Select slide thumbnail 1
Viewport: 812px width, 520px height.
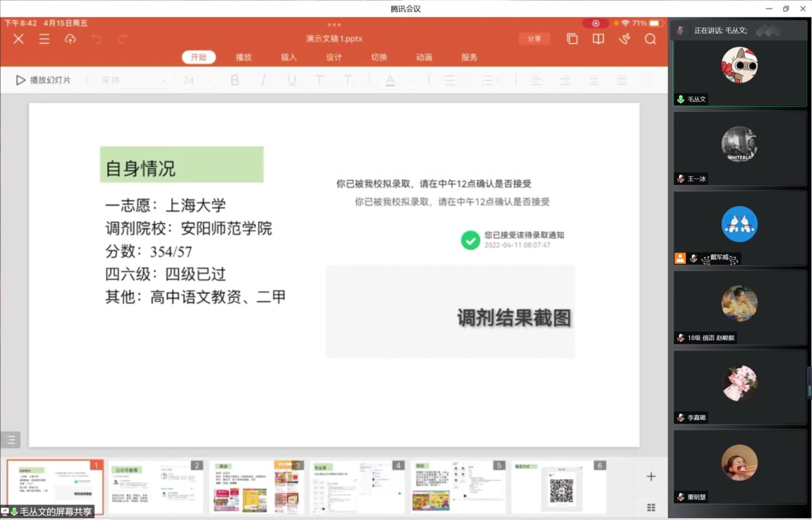click(55, 486)
